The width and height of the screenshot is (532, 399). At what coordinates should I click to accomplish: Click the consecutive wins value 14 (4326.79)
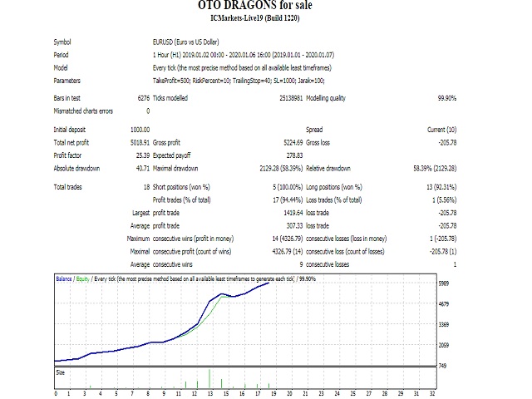coord(288,239)
